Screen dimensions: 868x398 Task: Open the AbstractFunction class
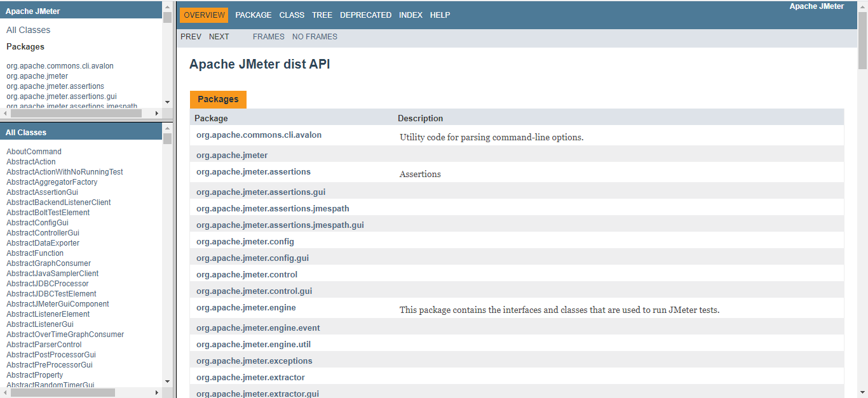tap(35, 253)
